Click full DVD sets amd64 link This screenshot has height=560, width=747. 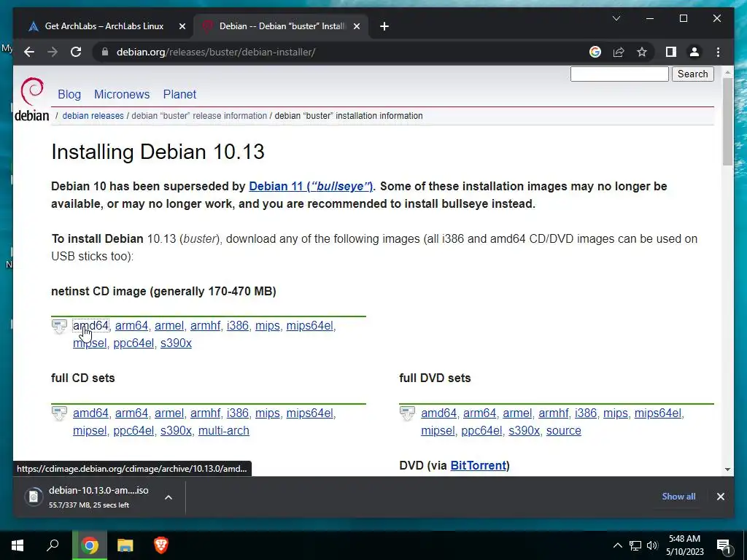[438, 413]
